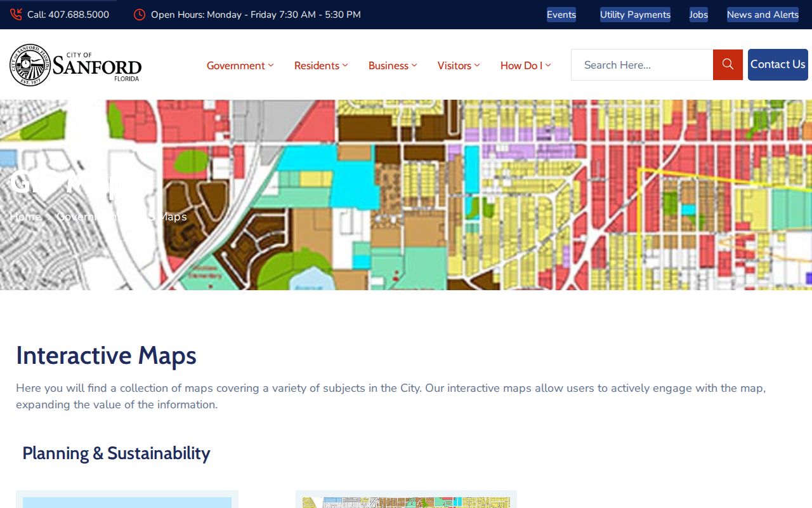Focus the Search Here input field

coord(642,65)
